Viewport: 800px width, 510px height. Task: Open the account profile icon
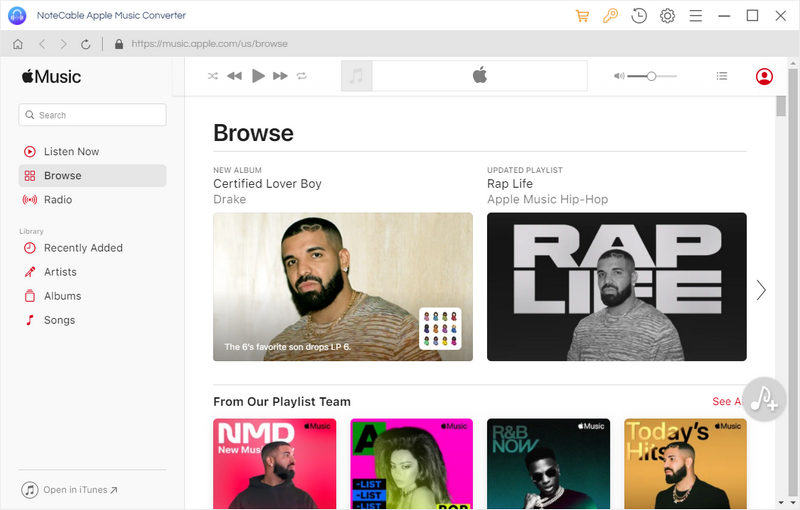(x=764, y=76)
